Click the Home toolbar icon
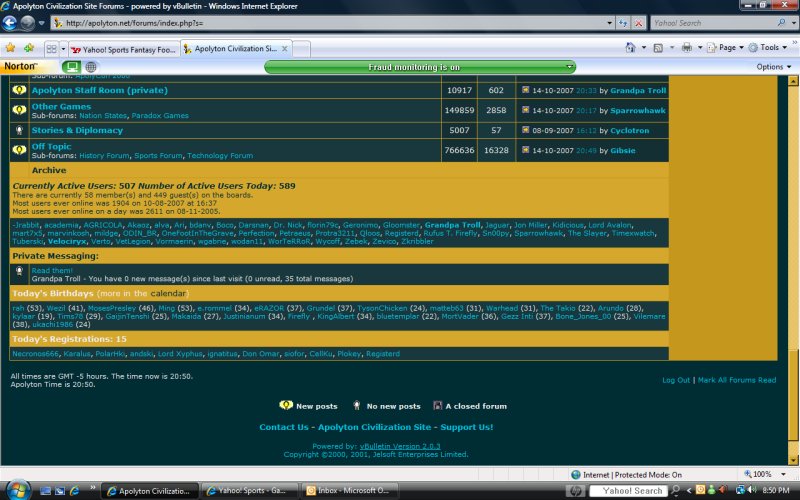The image size is (800, 500). (633, 47)
